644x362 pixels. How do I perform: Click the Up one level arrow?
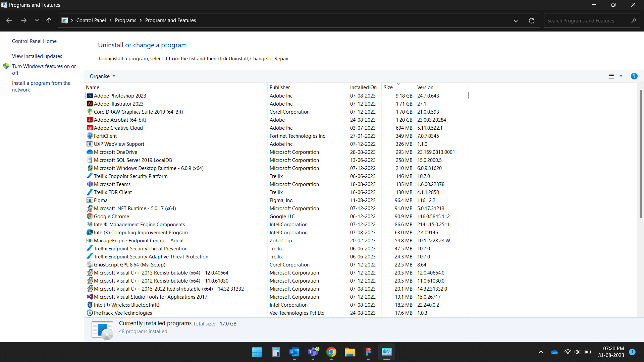[x=49, y=20]
